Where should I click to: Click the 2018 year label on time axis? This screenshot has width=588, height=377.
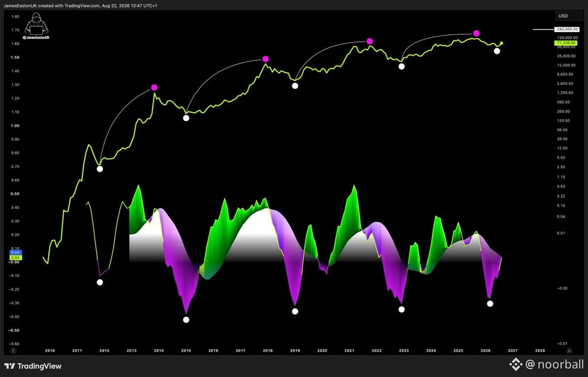(x=268, y=351)
